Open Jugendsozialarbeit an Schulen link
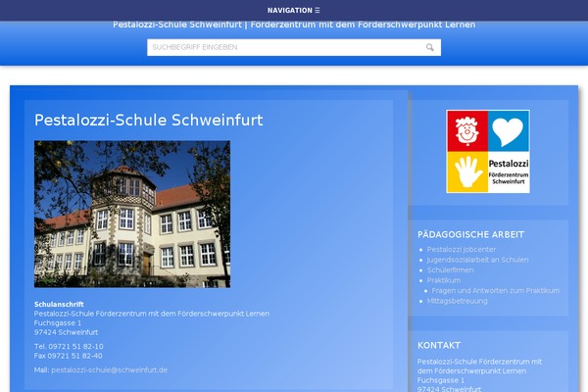Image resolution: width=588 pixels, height=392 pixels. (x=477, y=260)
